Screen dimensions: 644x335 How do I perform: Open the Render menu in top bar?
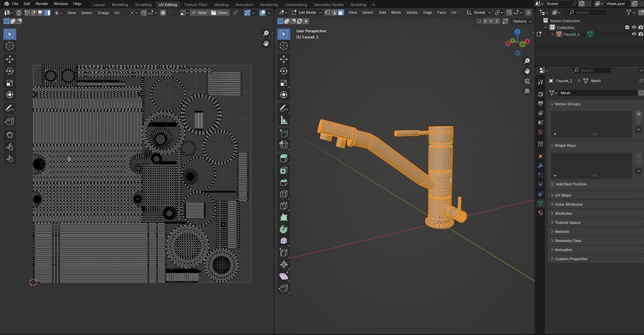click(42, 4)
